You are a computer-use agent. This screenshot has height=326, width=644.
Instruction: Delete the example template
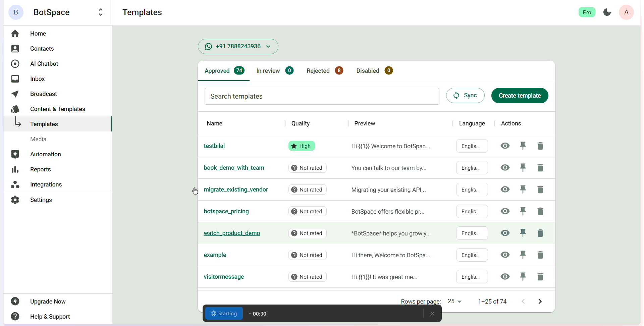tap(540, 255)
